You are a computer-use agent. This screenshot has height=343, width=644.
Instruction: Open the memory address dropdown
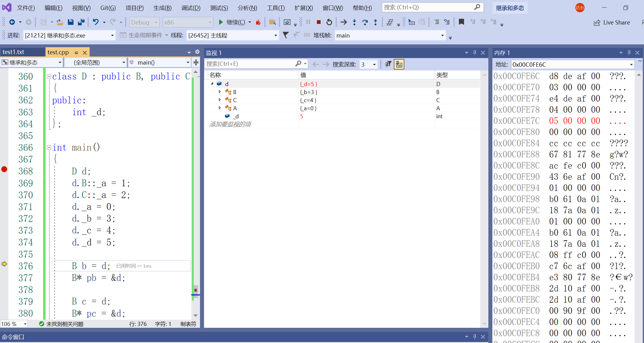coord(631,65)
